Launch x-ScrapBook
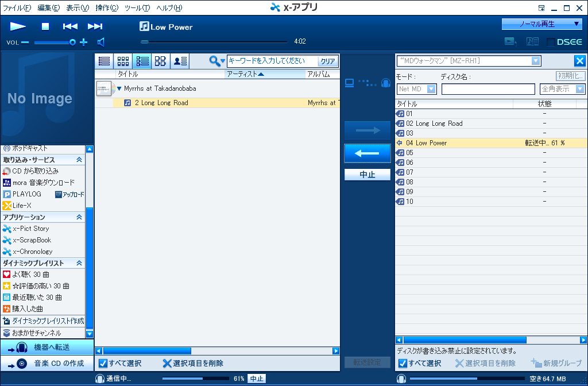Screen dimensions: 588x386 (x=27, y=240)
